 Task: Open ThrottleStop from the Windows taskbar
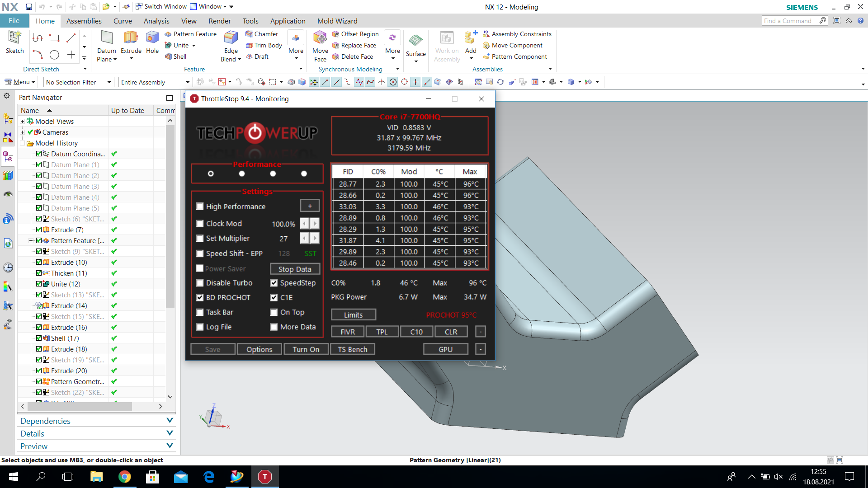pyautogui.click(x=265, y=477)
